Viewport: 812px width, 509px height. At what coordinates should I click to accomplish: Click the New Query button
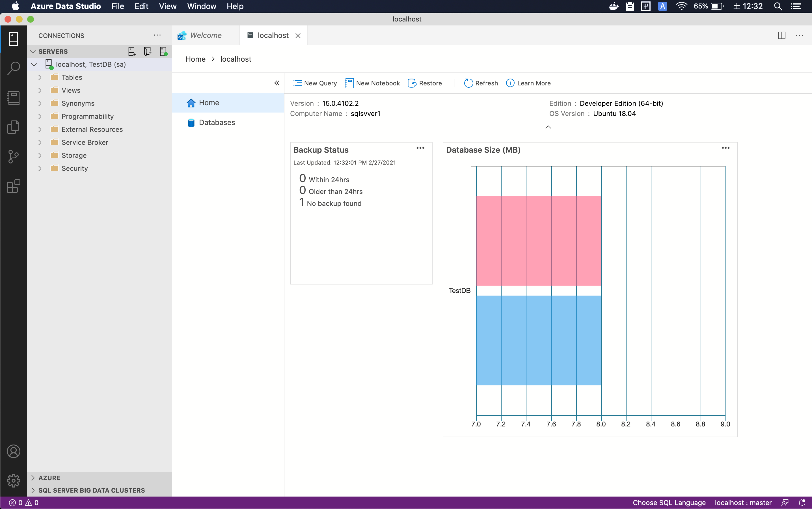point(315,83)
